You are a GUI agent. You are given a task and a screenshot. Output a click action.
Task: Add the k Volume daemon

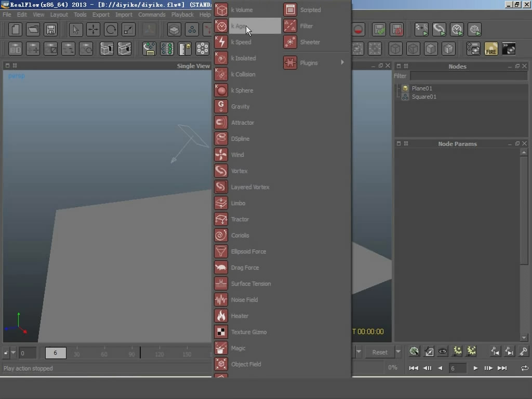[x=247, y=10]
